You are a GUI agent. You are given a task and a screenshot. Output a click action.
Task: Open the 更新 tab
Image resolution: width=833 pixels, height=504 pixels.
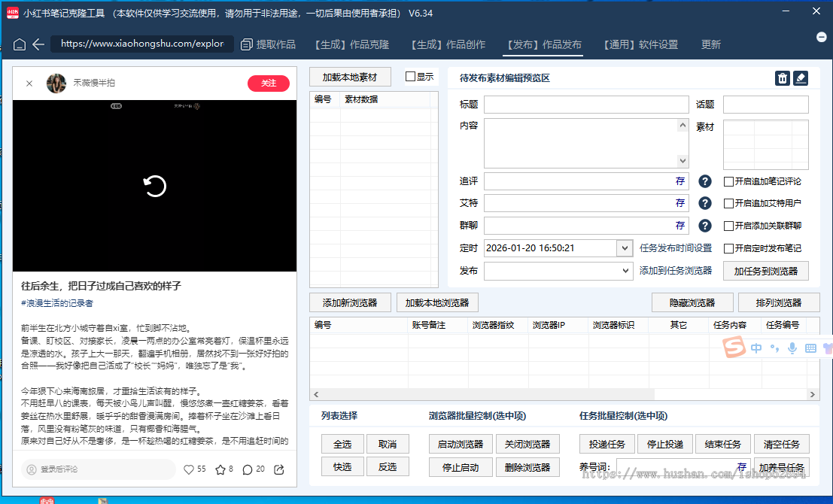[x=711, y=44]
